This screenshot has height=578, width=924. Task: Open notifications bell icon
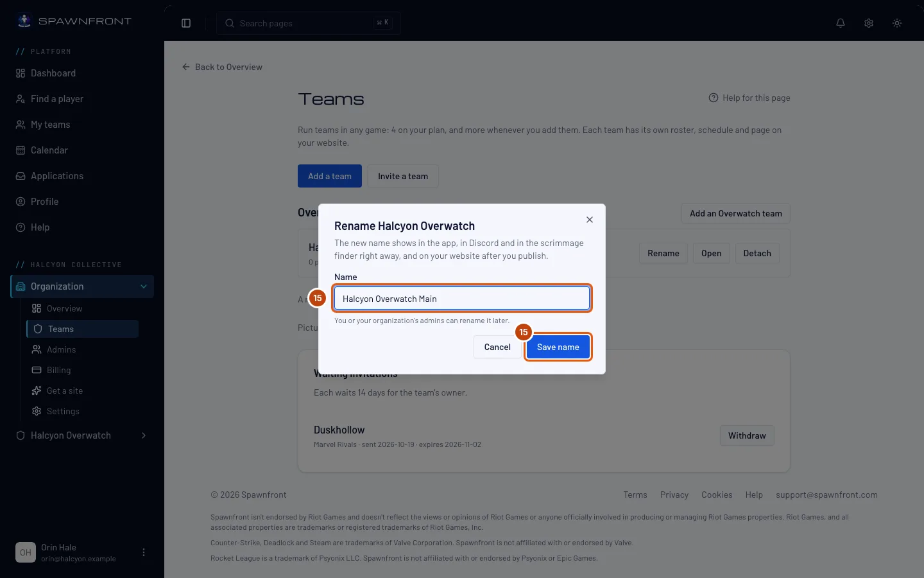841,23
